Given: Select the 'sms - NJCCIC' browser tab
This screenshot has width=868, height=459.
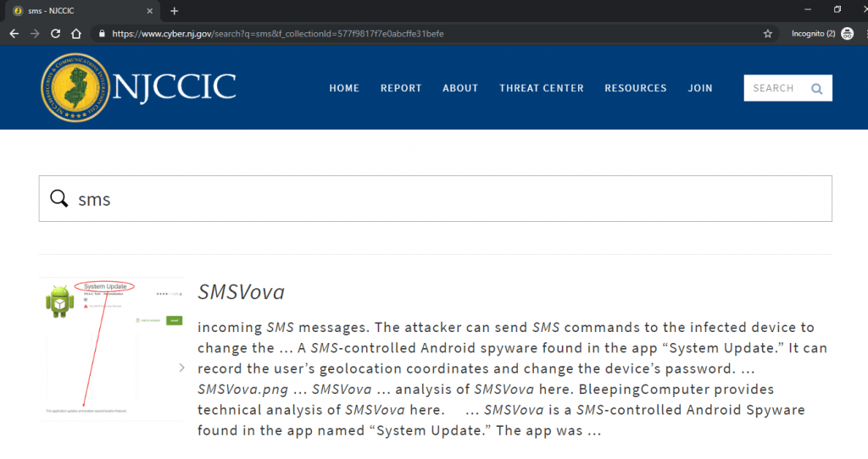Looking at the screenshot, I should coord(81,11).
